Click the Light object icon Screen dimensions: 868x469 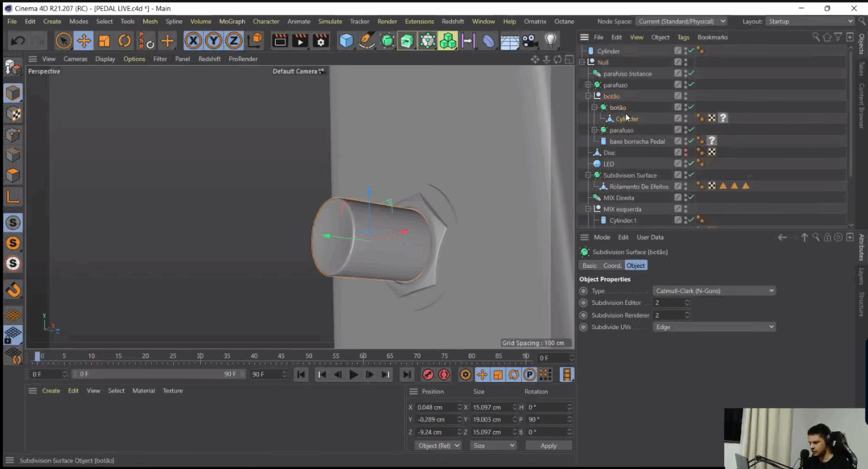click(550, 40)
